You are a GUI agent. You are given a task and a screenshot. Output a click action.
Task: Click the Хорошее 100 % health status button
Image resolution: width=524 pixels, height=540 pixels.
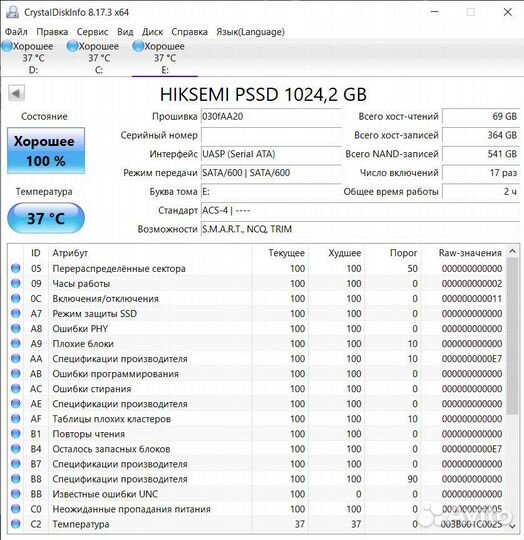coord(46,150)
